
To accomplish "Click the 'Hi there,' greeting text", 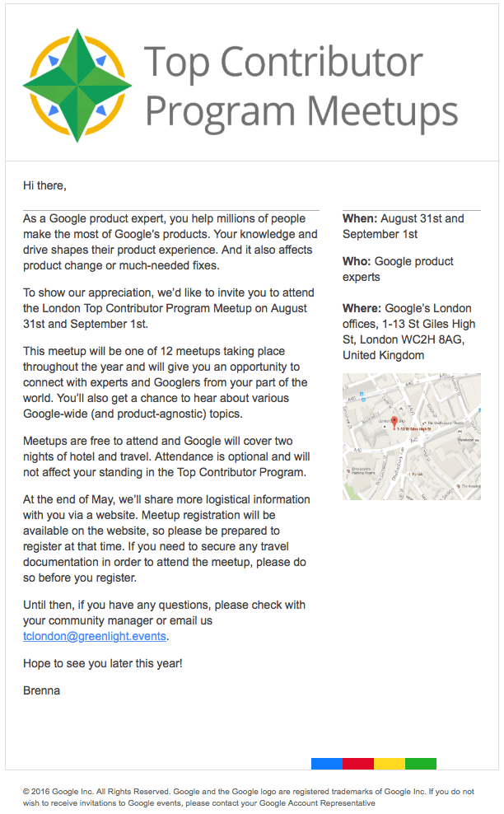I will (44, 185).
